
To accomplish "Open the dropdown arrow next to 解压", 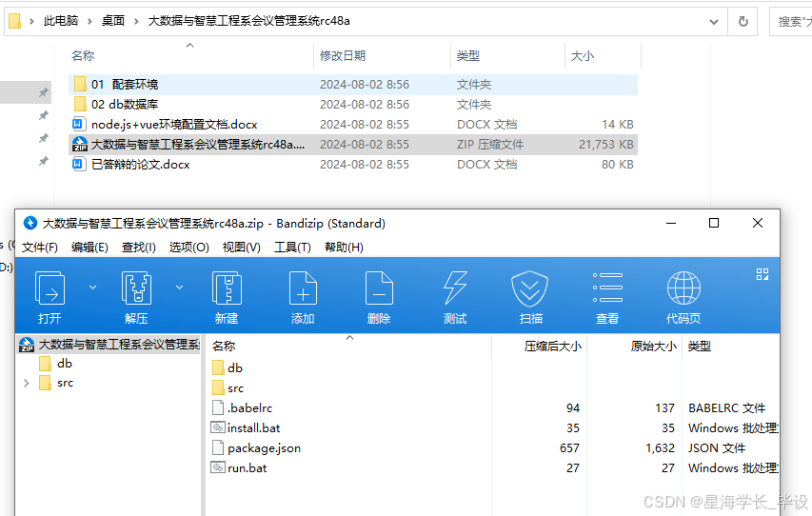I will (179, 287).
